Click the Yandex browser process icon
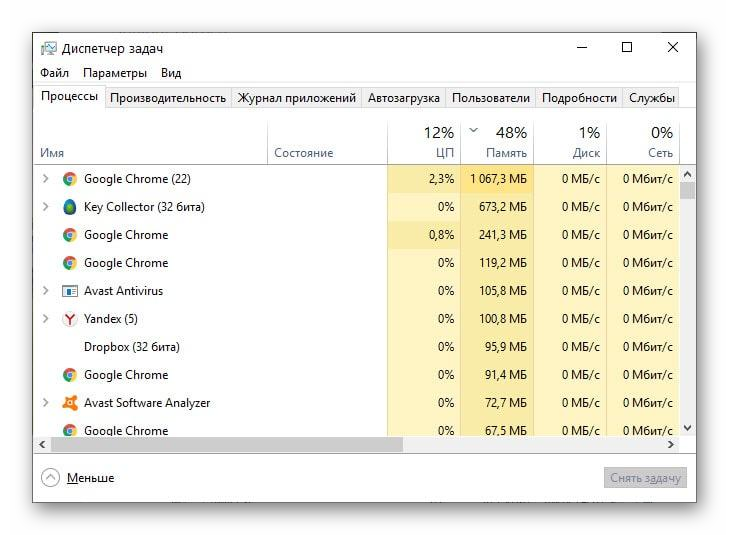This screenshot has height=535, width=729. coord(70,319)
